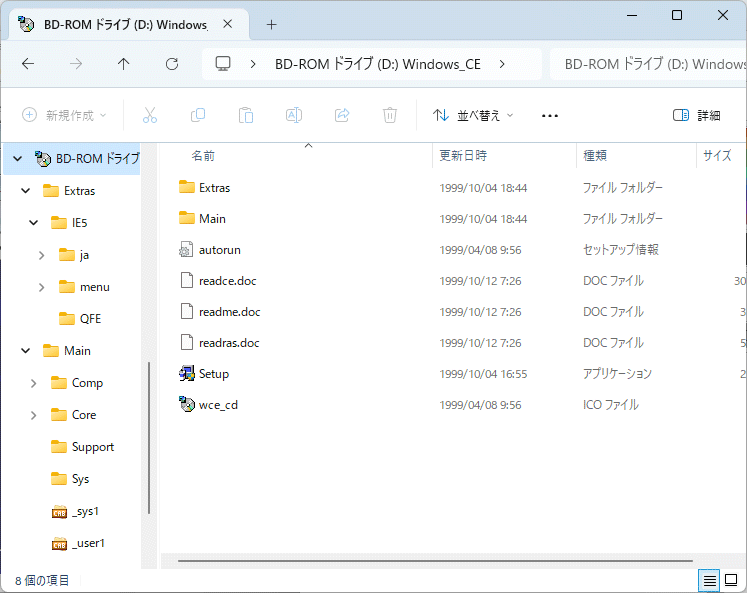The image size is (747, 593).
Task: Click the Share icon in toolbar
Action: click(342, 115)
